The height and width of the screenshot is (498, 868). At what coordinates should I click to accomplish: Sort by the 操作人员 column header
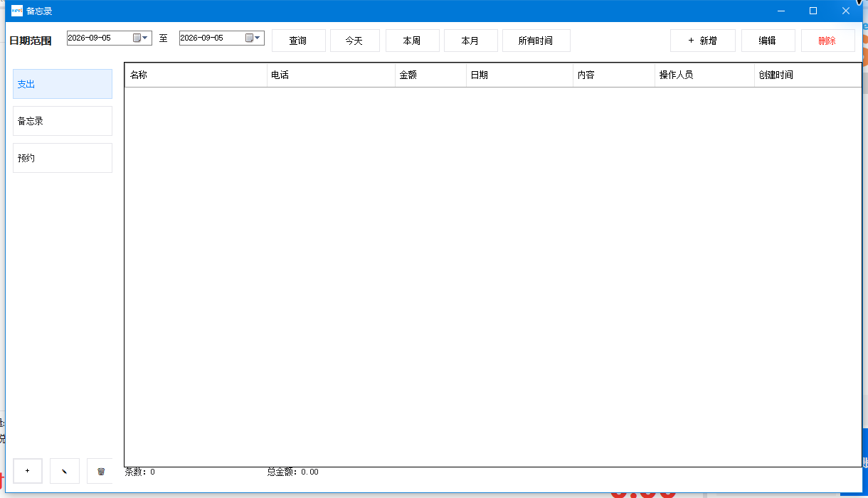[x=704, y=75]
